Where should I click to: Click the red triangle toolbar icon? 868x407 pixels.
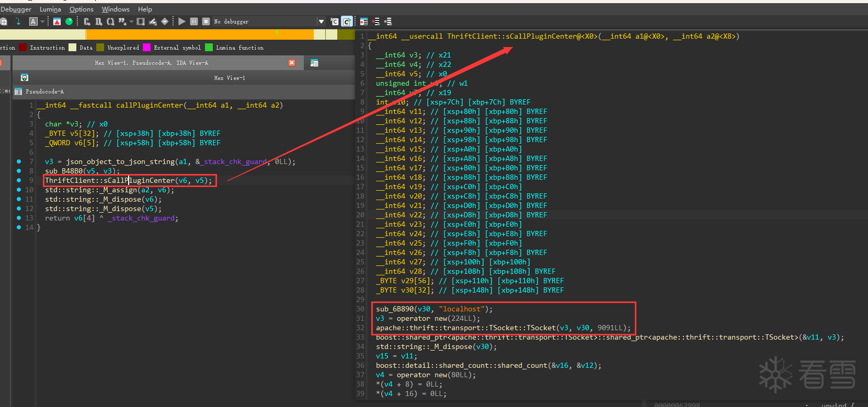pyautogui.click(x=57, y=21)
